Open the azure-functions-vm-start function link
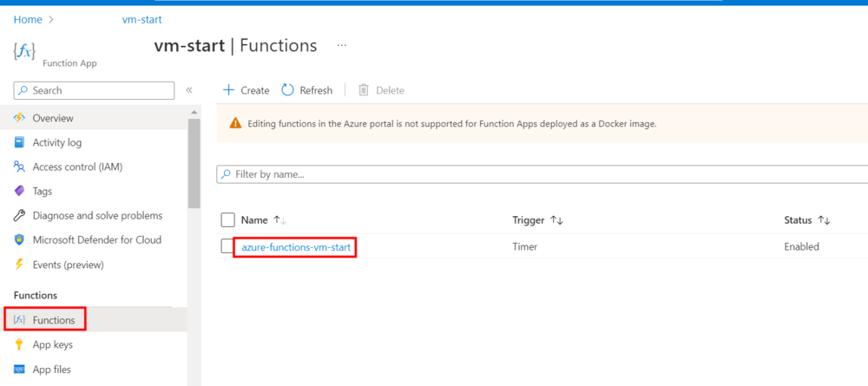This screenshot has height=386, width=868. [296, 247]
